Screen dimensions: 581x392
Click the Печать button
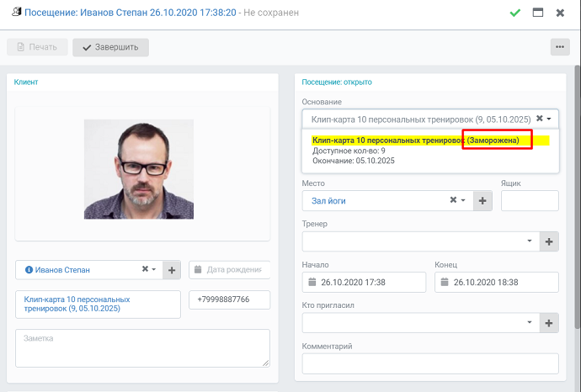(x=37, y=47)
